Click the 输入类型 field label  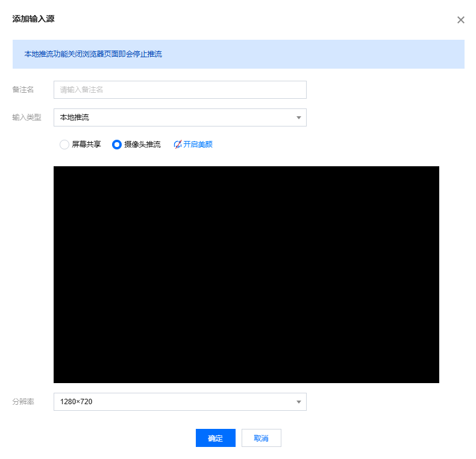pos(27,117)
